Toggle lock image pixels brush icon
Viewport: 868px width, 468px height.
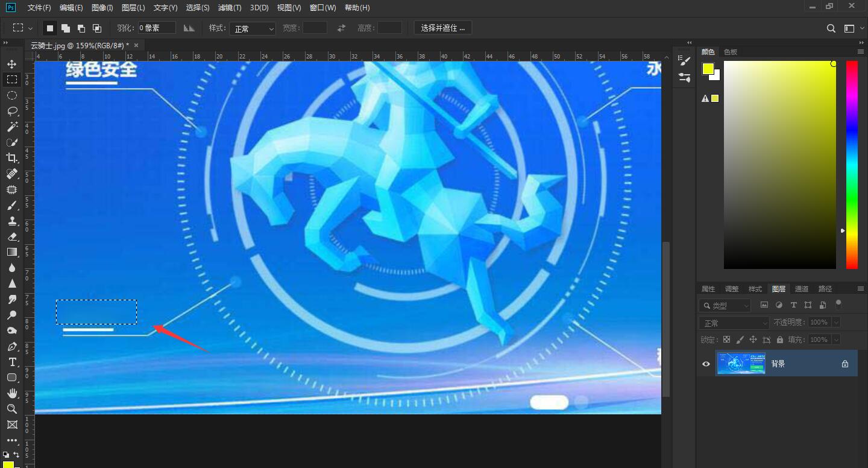click(740, 340)
